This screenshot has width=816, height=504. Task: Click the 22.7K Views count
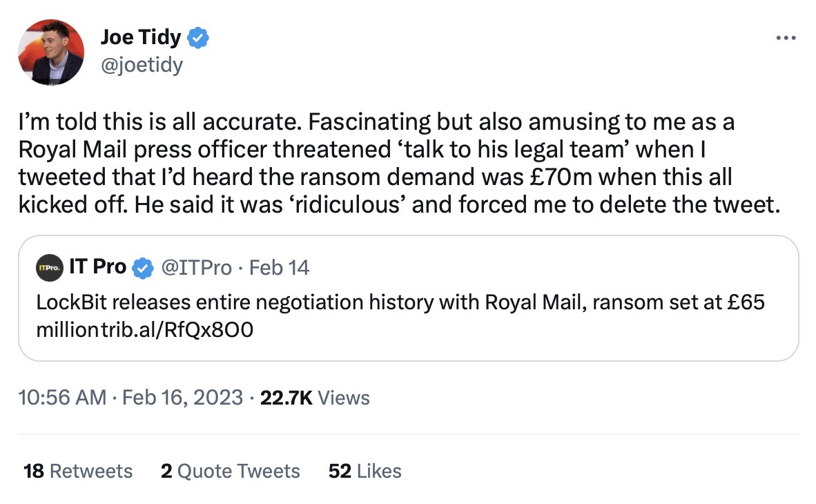tap(314, 398)
